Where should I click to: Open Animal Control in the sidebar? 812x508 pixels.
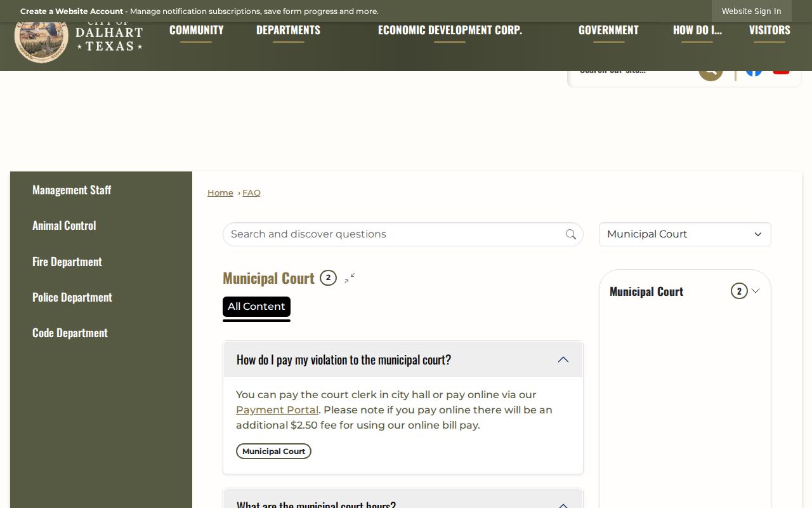pyautogui.click(x=64, y=225)
